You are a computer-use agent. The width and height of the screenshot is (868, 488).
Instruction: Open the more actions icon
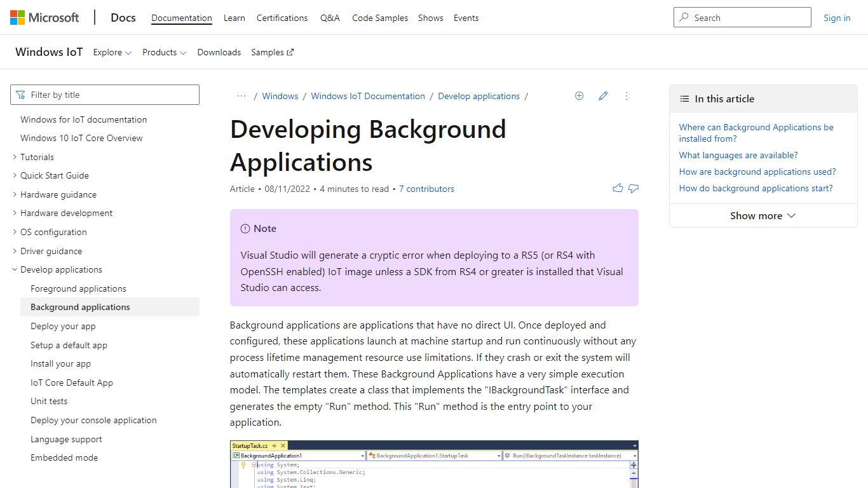627,96
